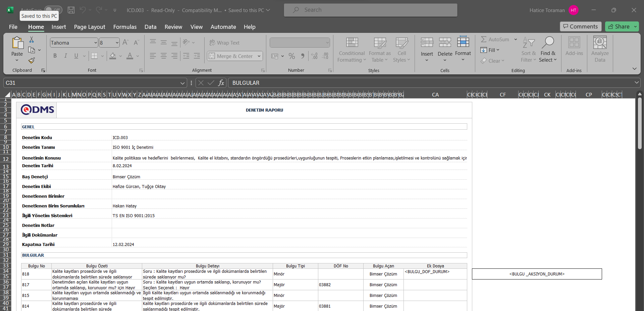
Task: Open the Font Color swatch
Action: [x=130, y=56]
